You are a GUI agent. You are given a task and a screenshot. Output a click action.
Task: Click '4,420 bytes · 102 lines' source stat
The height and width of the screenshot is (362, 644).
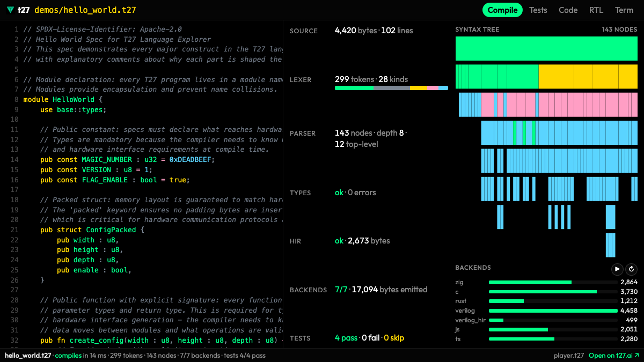coord(374,31)
